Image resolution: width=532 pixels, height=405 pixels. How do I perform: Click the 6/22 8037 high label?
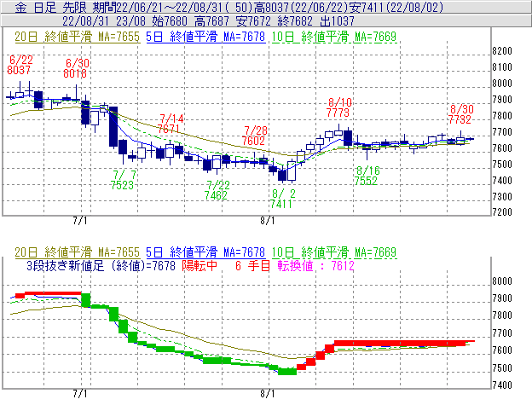(x=20, y=65)
